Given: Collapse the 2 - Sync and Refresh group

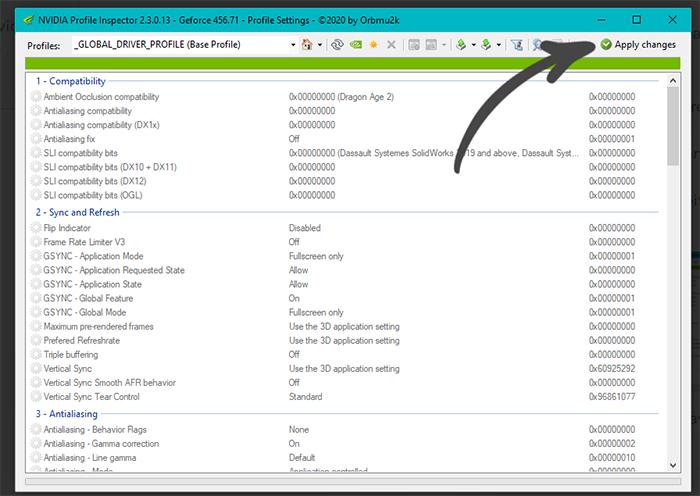Looking at the screenshot, I should point(78,213).
